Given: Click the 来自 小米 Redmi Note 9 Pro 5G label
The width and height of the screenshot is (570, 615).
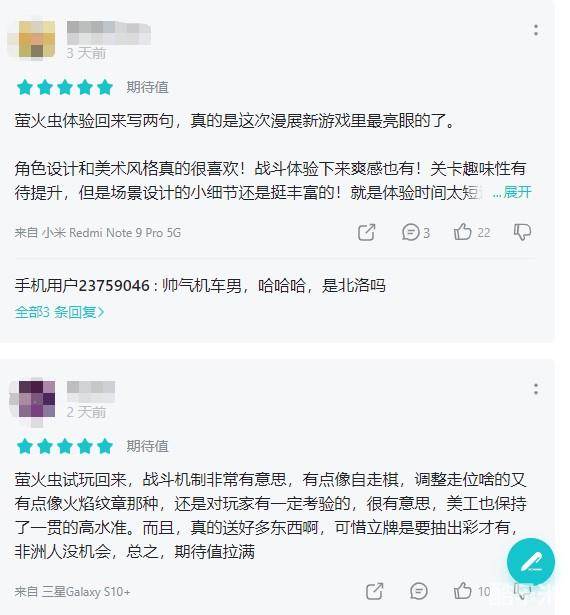Looking at the screenshot, I should pyautogui.click(x=98, y=233).
